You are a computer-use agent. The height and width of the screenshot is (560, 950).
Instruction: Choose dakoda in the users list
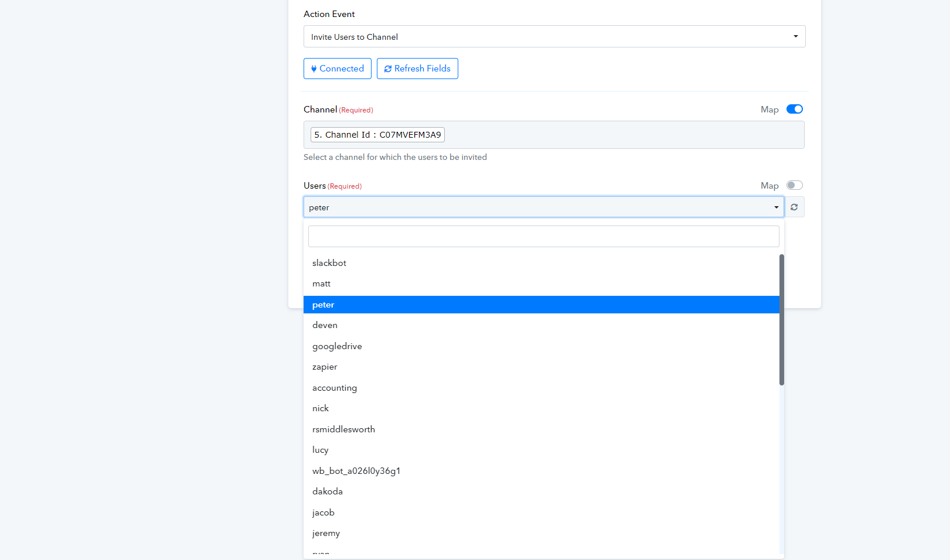542,491
